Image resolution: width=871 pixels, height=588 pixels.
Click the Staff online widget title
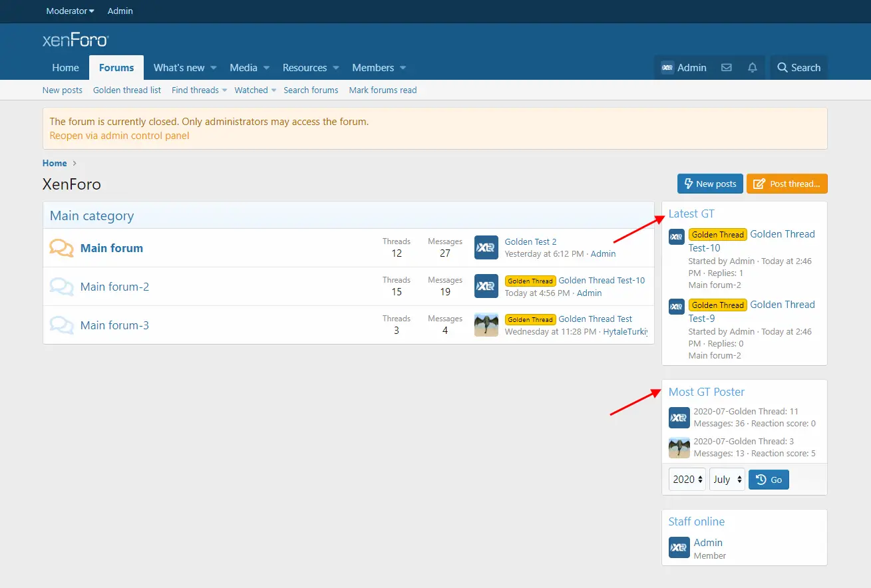pyautogui.click(x=697, y=522)
